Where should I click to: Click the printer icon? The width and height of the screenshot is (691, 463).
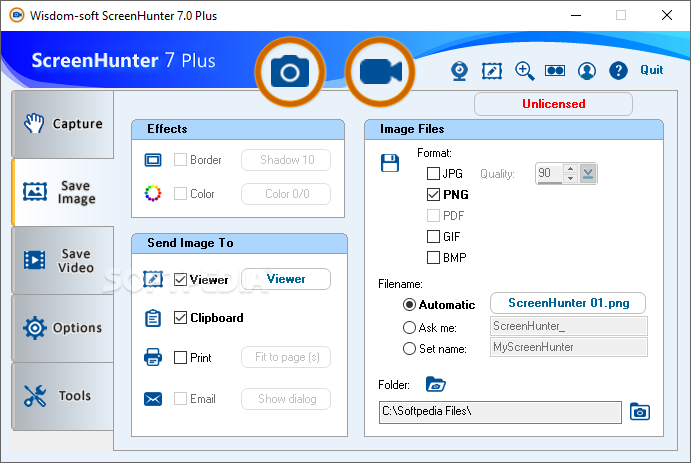153,357
